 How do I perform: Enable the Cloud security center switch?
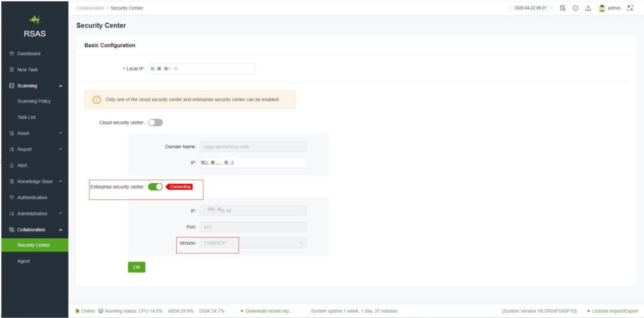[155, 123]
